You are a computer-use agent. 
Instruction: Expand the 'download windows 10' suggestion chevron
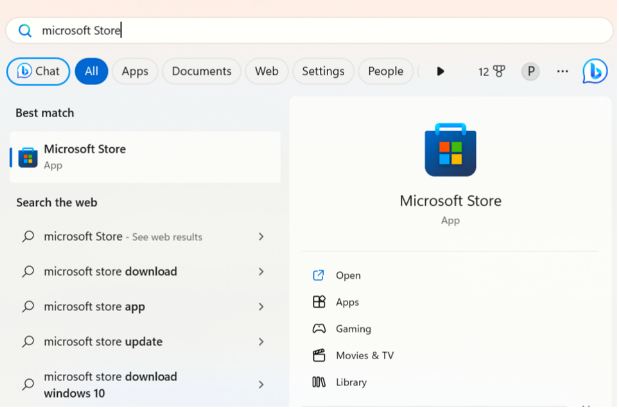coord(261,385)
